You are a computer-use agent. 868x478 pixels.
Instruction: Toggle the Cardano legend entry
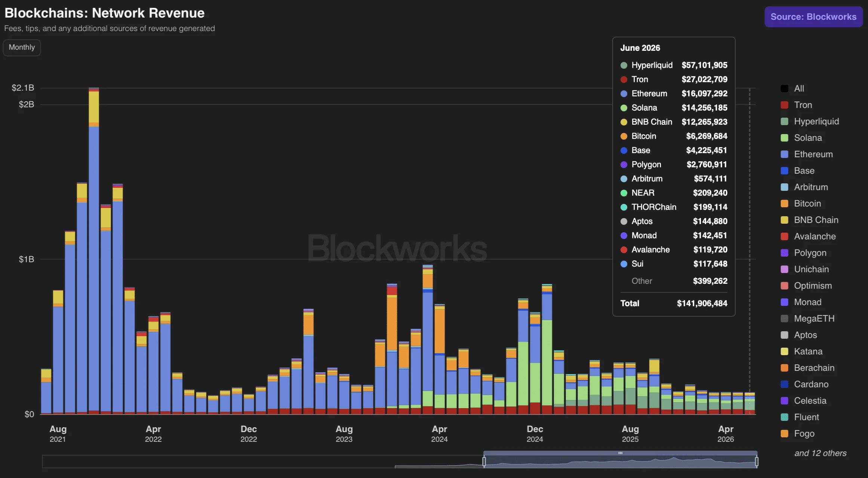click(805, 384)
